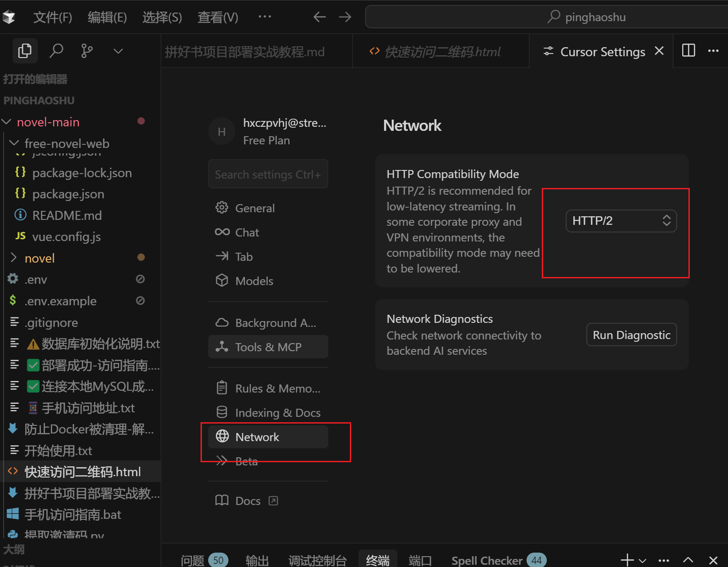The width and height of the screenshot is (728, 567).
Task: Open the Search magnifier in sidebar
Action: 56,51
